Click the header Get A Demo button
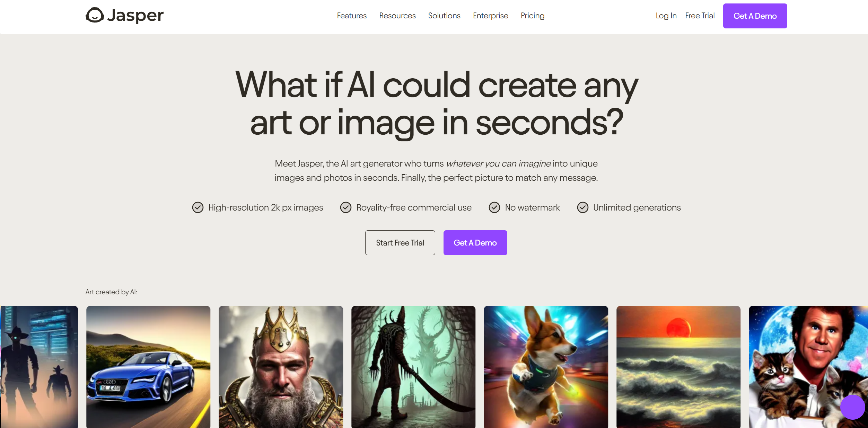 pyautogui.click(x=755, y=16)
